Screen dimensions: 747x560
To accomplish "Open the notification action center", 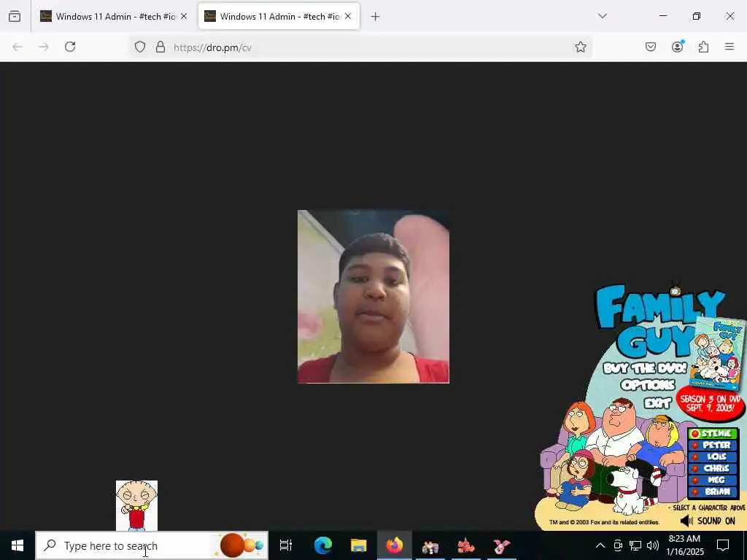I will [x=723, y=545].
